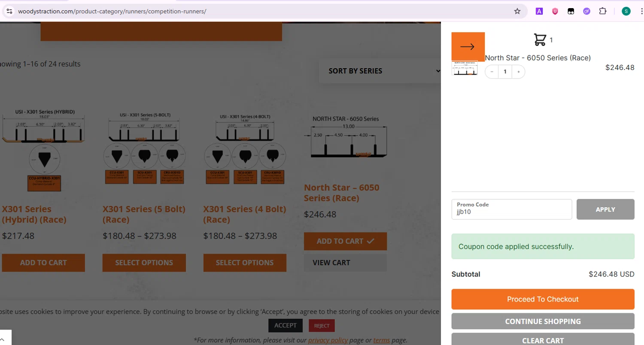The image size is (644, 345).
Task: Click the black square extension icon
Action: 571,11
